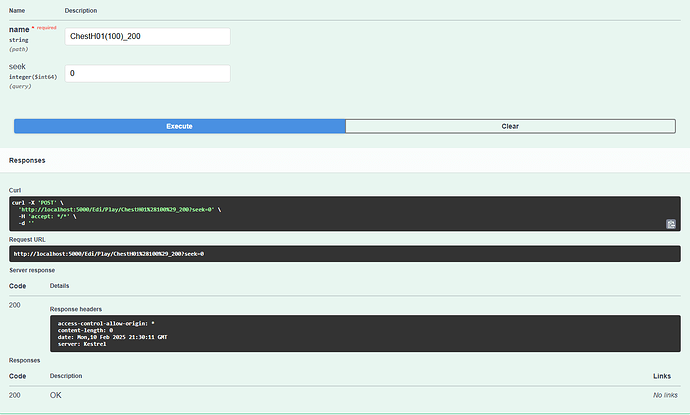Focus the name input field with ChestH01(100)_200

147,37
